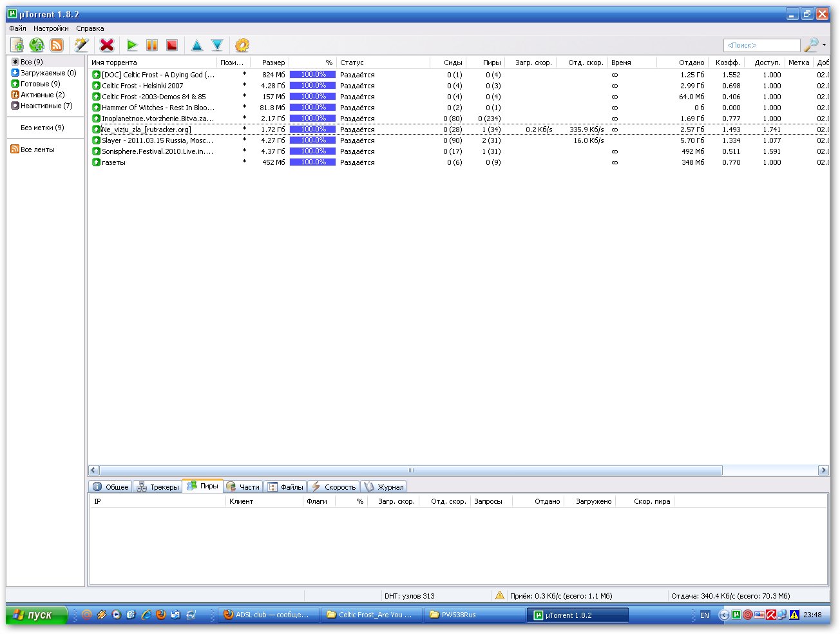
Task: Switch to Общее tab
Action: coord(111,487)
